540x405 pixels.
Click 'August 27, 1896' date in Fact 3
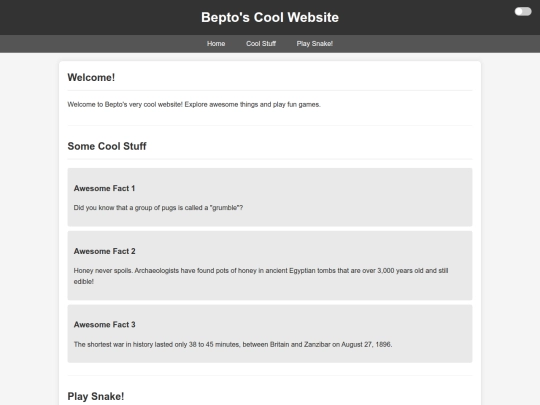(366, 344)
